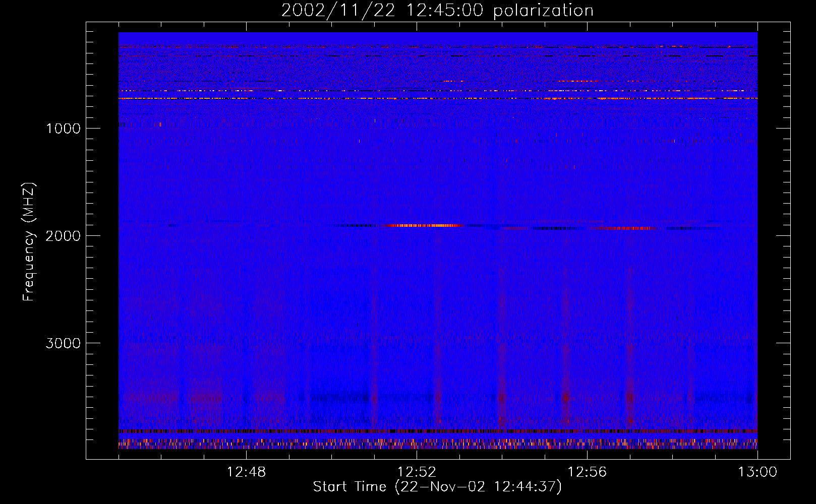The width and height of the screenshot is (816, 504).
Task: Select the 'Start Time (22-Nov-02 12:44:37)' label
Action: pos(437,487)
